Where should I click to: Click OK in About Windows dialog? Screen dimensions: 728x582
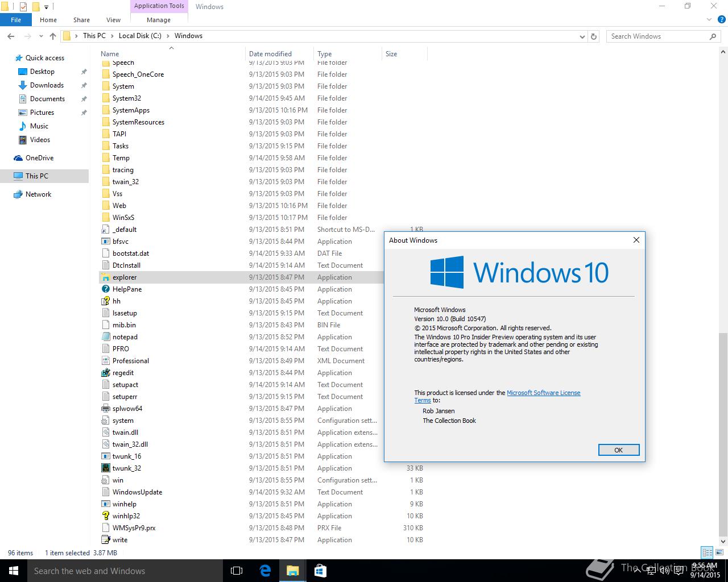point(619,450)
